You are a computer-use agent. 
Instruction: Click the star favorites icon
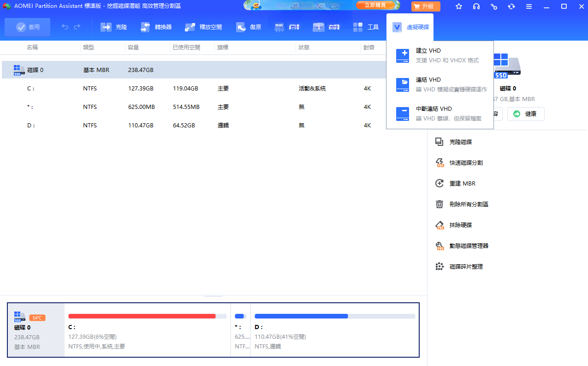[x=458, y=6]
